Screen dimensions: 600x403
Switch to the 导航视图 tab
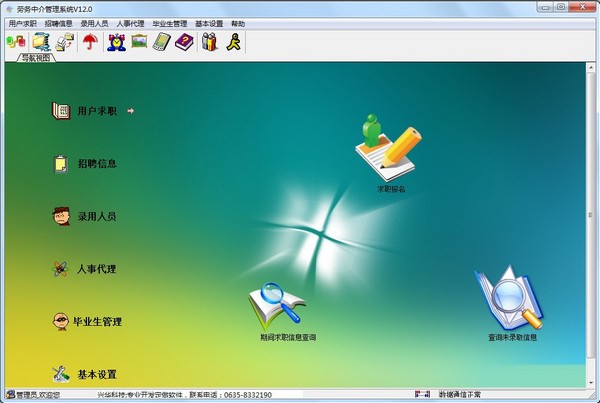[x=36, y=58]
